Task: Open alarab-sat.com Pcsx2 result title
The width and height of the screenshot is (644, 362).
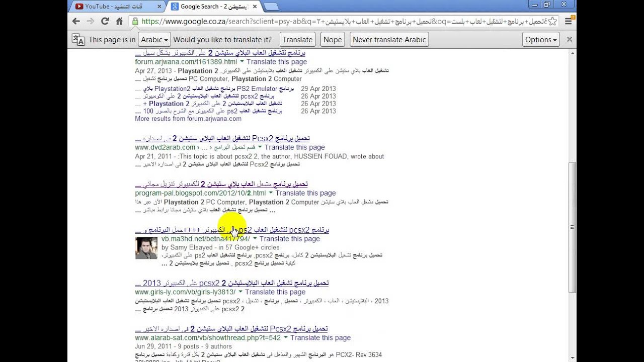Action: tap(231, 329)
